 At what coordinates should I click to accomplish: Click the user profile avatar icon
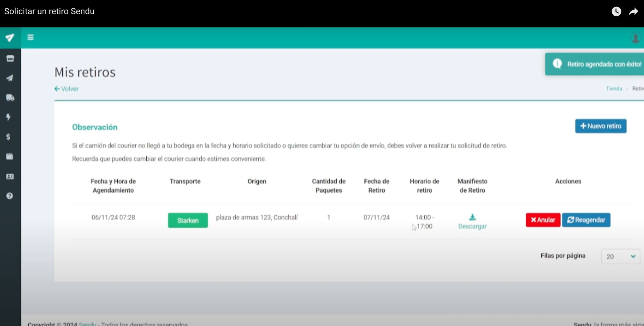[635, 38]
